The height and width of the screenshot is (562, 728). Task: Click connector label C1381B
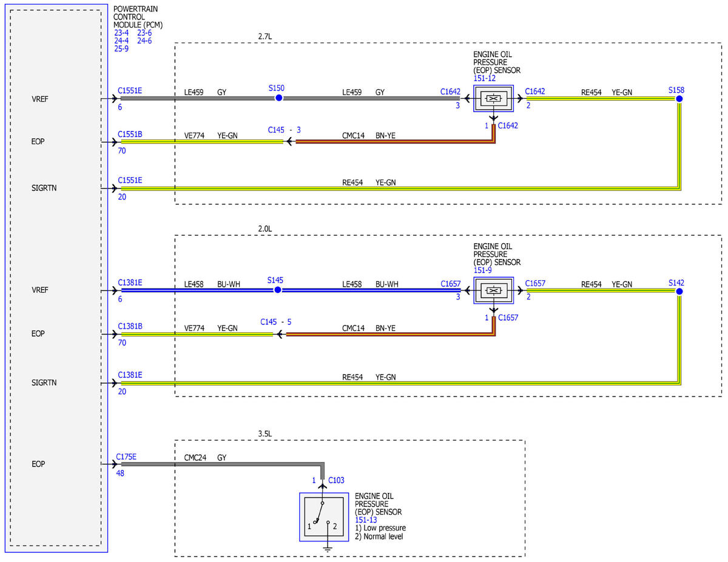(x=130, y=326)
